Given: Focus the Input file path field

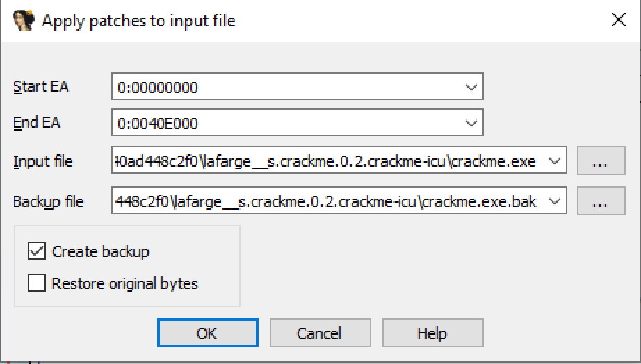Looking at the screenshot, I should coord(327,161).
